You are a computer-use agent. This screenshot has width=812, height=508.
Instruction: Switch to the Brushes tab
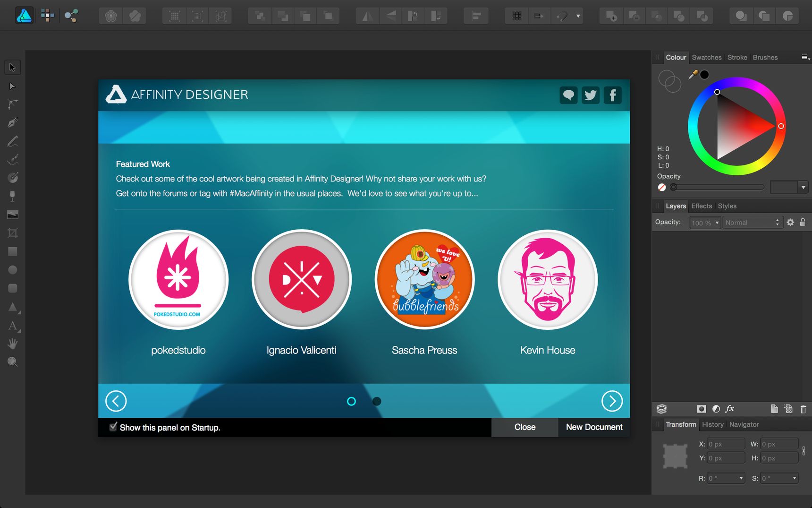point(765,58)
